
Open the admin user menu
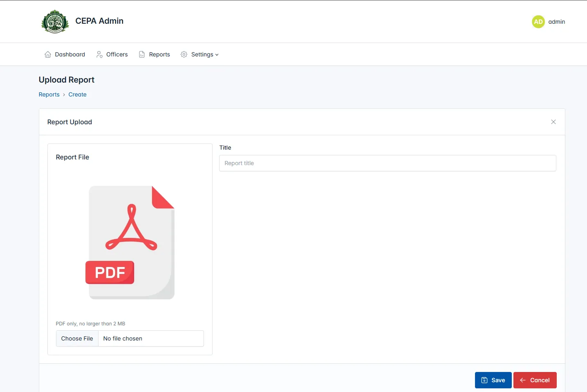coord(556,22)
